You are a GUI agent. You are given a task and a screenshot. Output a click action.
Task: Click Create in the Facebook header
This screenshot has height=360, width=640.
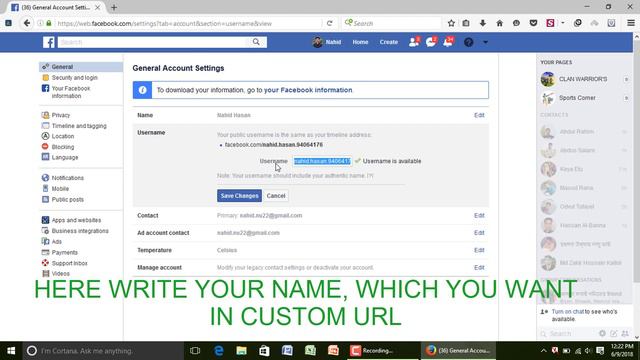389,42
